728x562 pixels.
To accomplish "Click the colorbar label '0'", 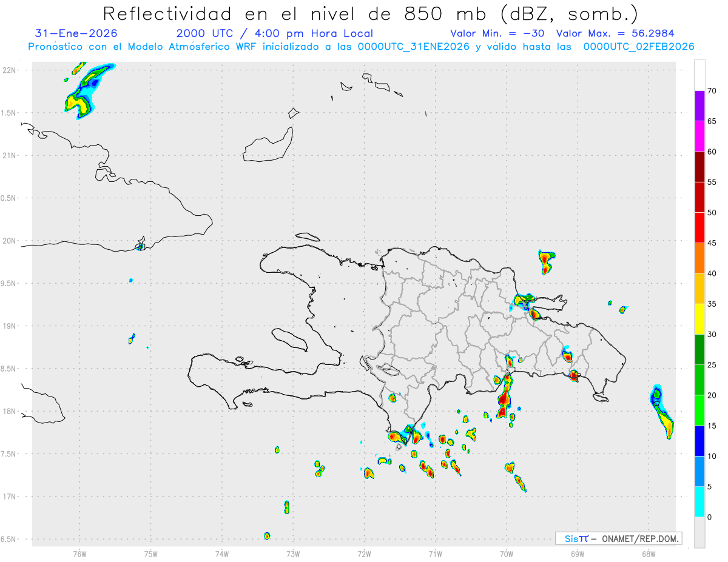I will click(x=710, y=517).
